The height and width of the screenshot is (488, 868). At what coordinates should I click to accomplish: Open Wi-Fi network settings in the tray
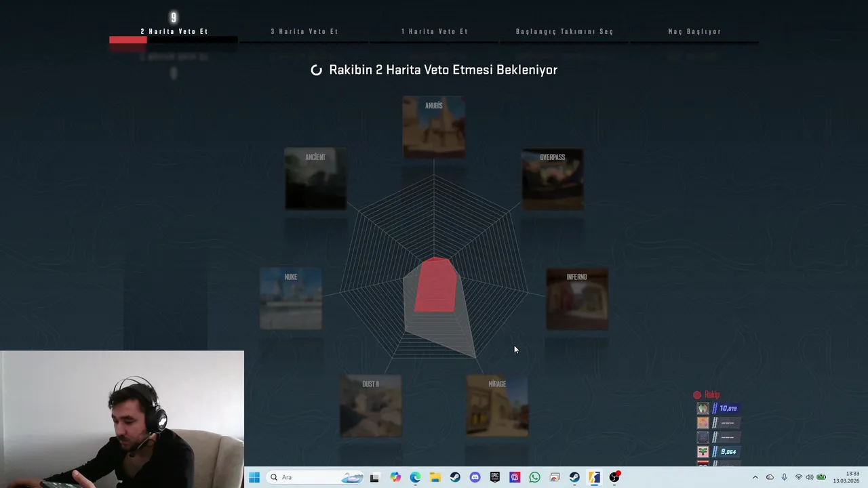(x=798, y=477)
